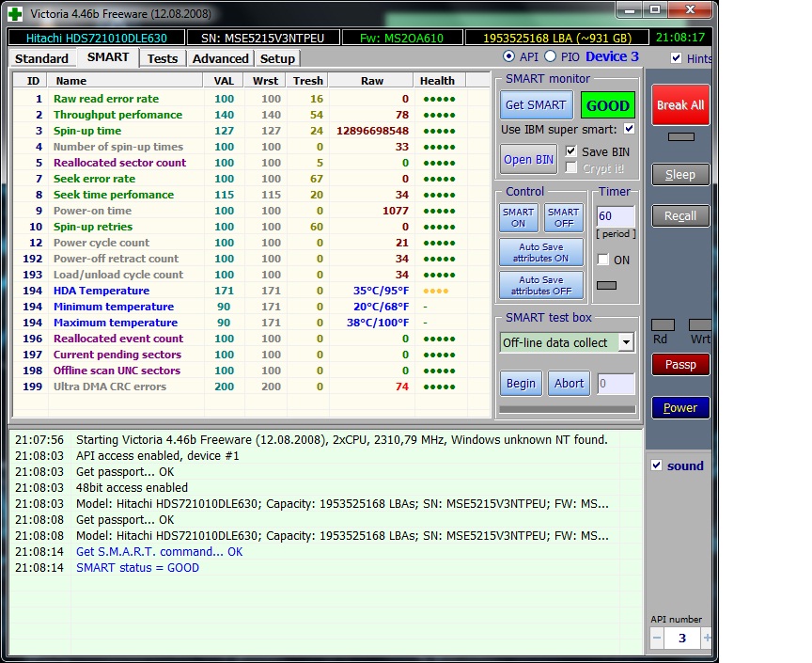The image size is (812, 663).
Task: Click the Timer period input field
Action: tap(616, 216)
